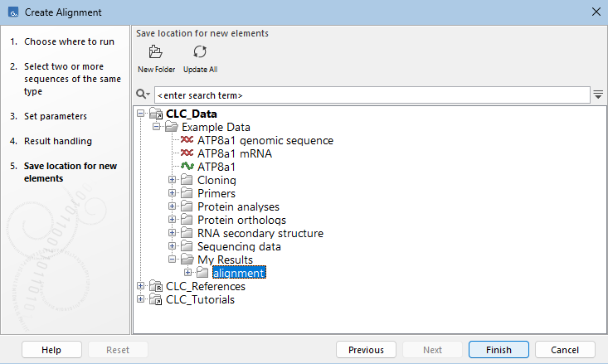Click the CLC_Tutorials location icon
Image resolution: width=608 pixels, height=364 pixels.
click(156, 300)
